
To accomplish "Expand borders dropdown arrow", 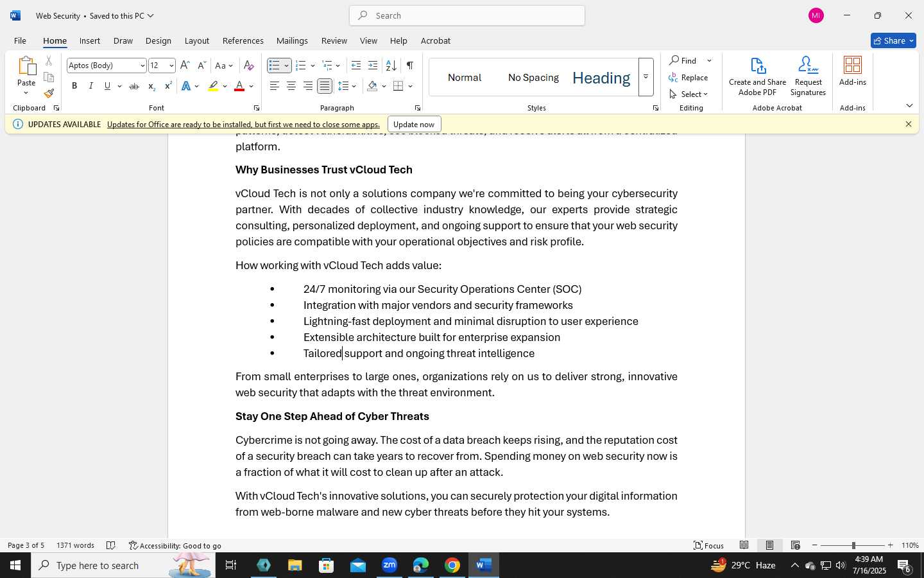I will [x=410, y=86].
